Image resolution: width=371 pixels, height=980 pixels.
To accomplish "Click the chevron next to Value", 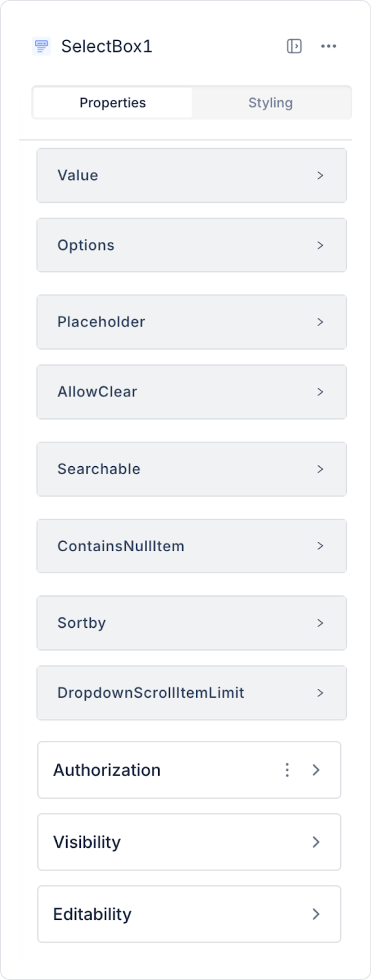I will (x=320, y=175).
